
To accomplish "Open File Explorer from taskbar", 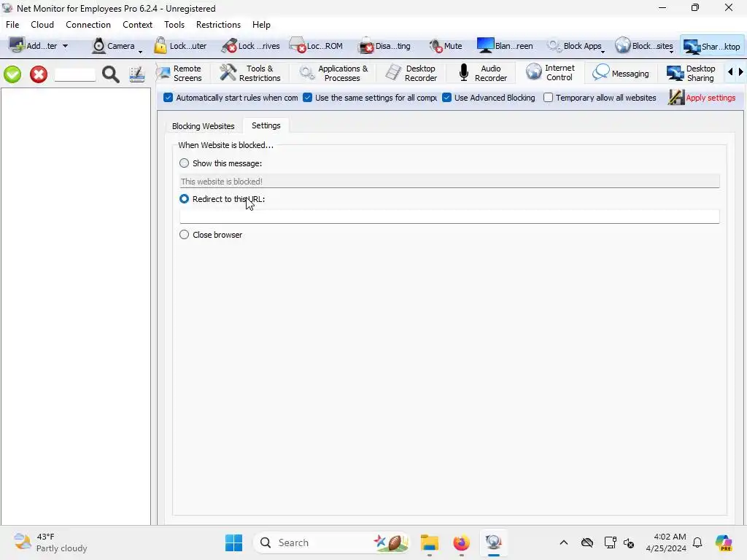I will coord(429,542).
